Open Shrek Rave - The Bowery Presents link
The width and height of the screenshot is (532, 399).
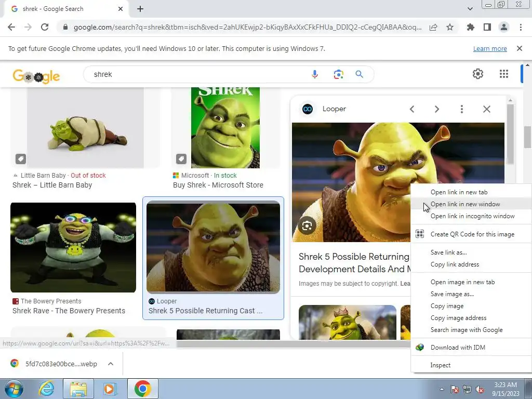pyautogui.click(x=69, y=311)
